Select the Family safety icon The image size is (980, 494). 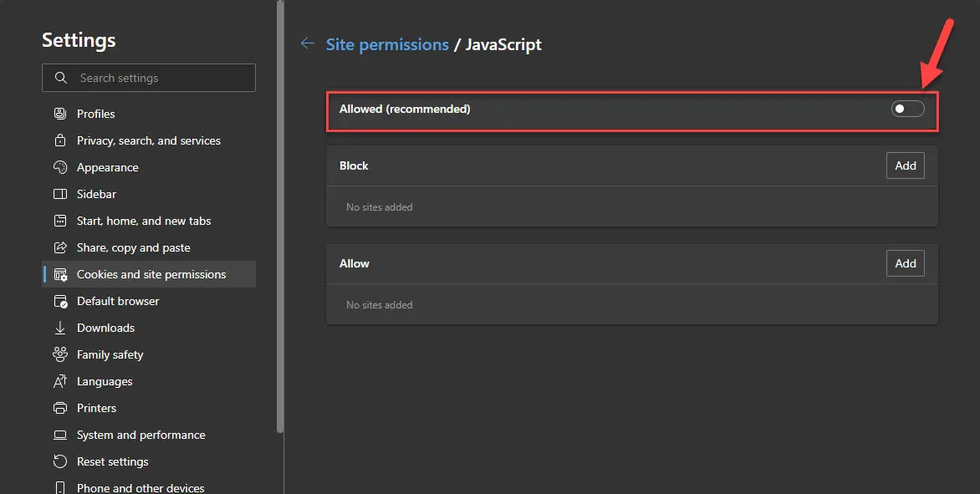pyautogui.click(x=60, y=354)
